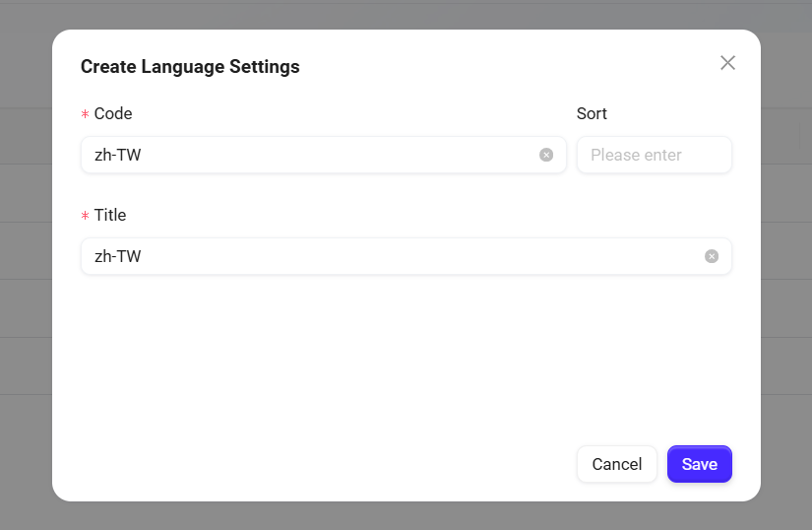
Task: Close the Create Language Settings dialog
Action: 727,63
